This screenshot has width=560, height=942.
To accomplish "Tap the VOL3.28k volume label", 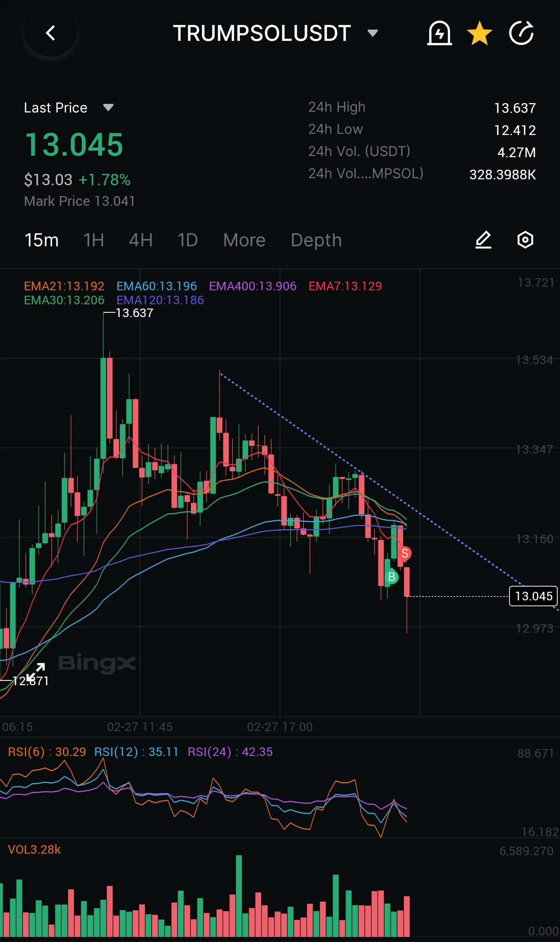I will [34, 849].
